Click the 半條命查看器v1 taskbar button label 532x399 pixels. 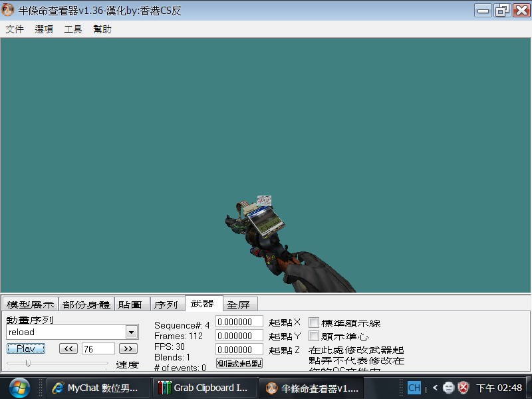(x=320, y=388)
